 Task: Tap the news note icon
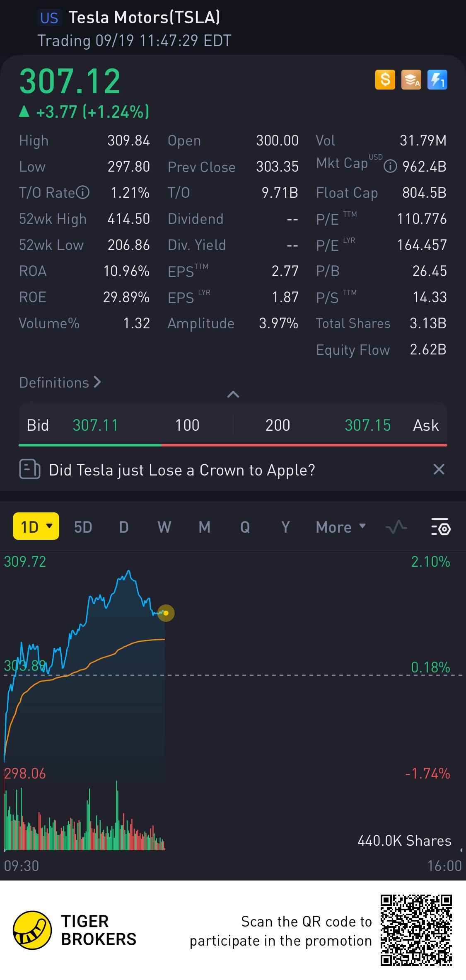point(30,470)
